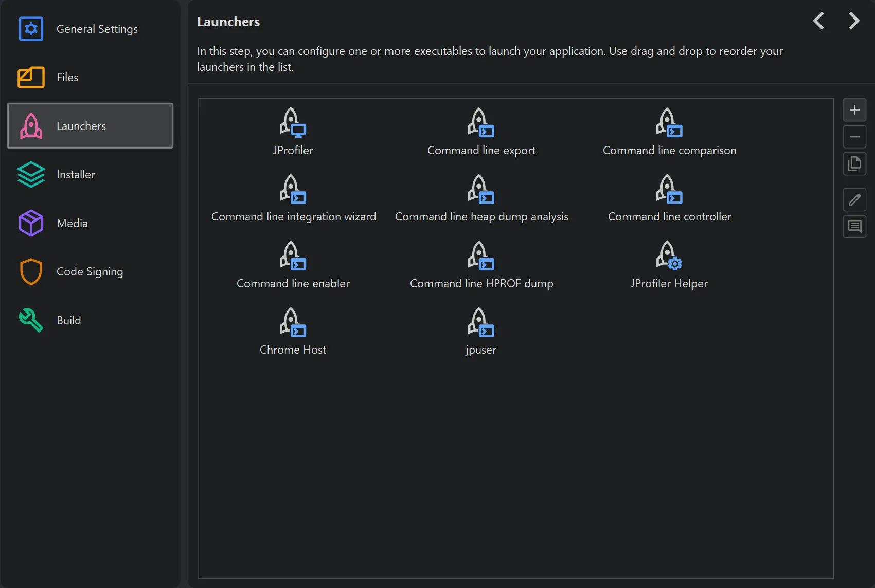The image size is (875, 588).
Task: Select Command line export launcher
Action: (x=480, y=123)
